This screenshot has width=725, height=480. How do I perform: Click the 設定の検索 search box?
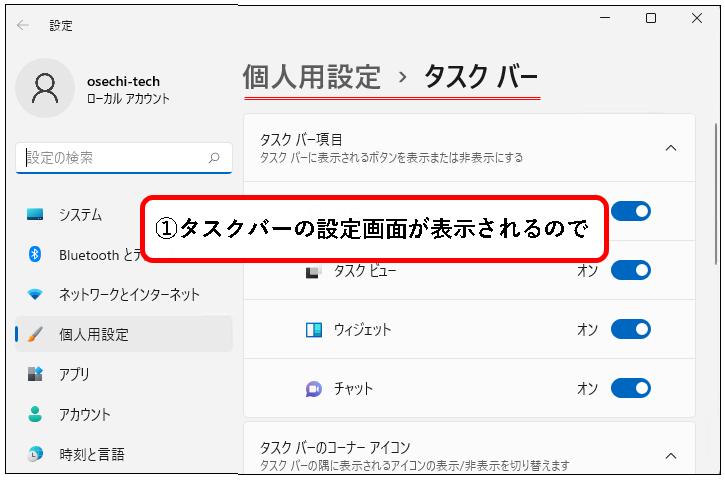tap(123, 158)
